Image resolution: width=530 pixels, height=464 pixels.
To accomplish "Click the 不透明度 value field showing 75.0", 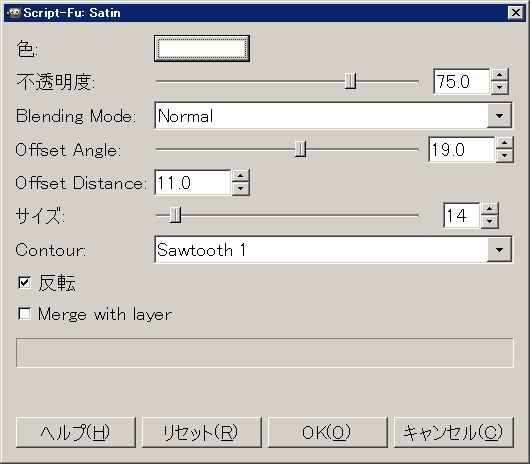I will tap(462, 81).
